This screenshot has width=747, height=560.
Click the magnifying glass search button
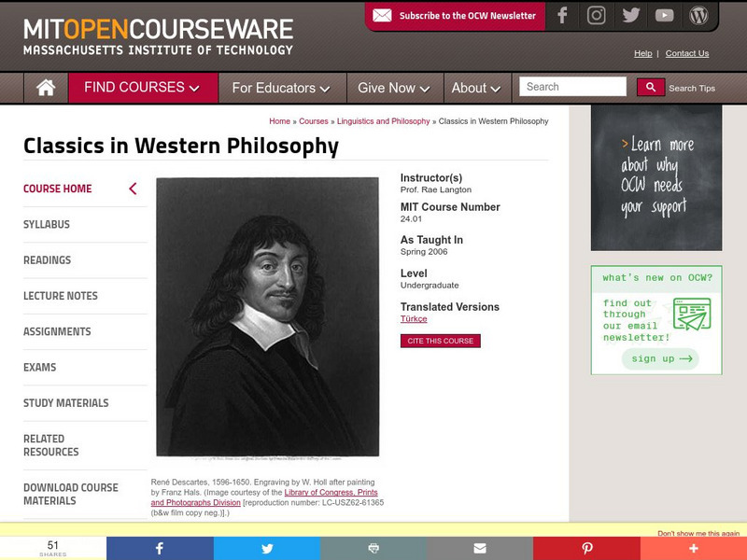tap(651, 87)
